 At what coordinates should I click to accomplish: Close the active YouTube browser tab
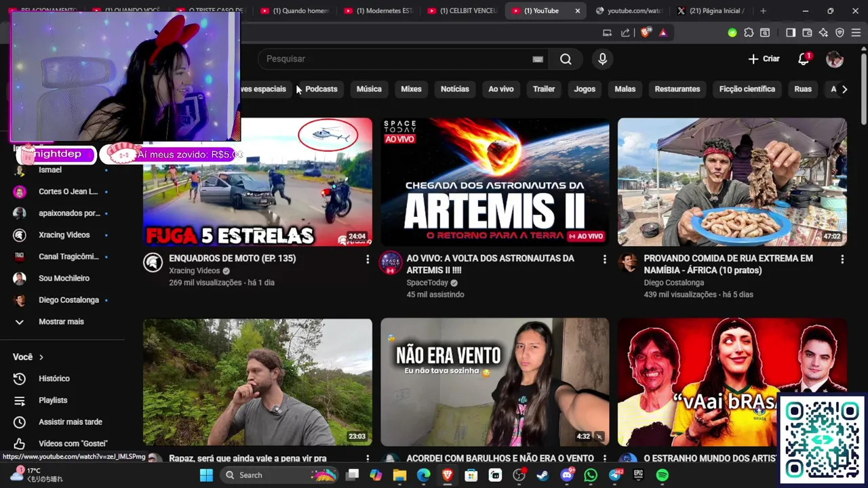click(577, 11)
